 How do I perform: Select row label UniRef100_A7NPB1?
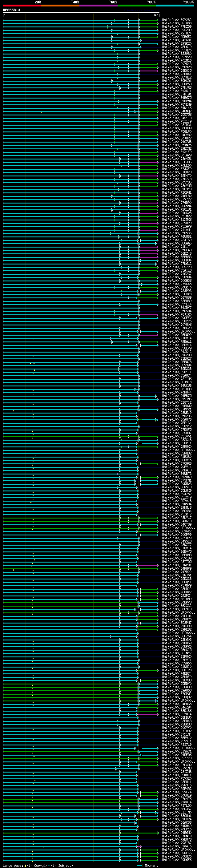point(177,565)
